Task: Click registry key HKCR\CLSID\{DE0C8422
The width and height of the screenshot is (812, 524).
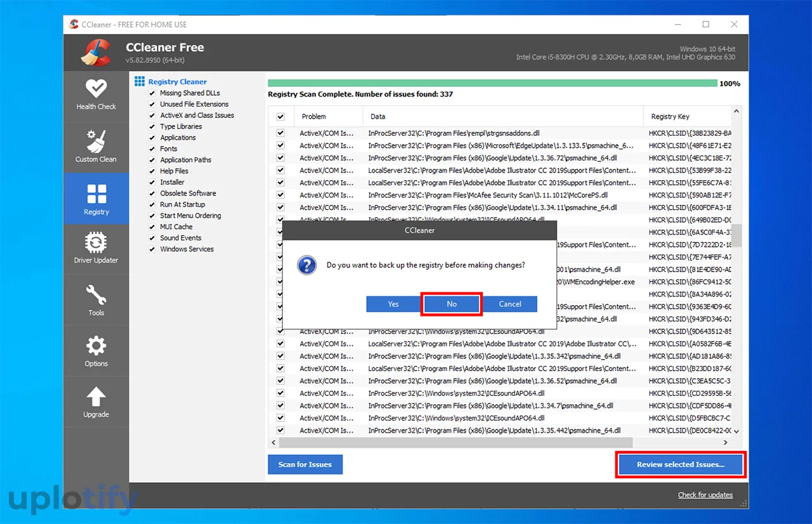Action: point(690,430)
